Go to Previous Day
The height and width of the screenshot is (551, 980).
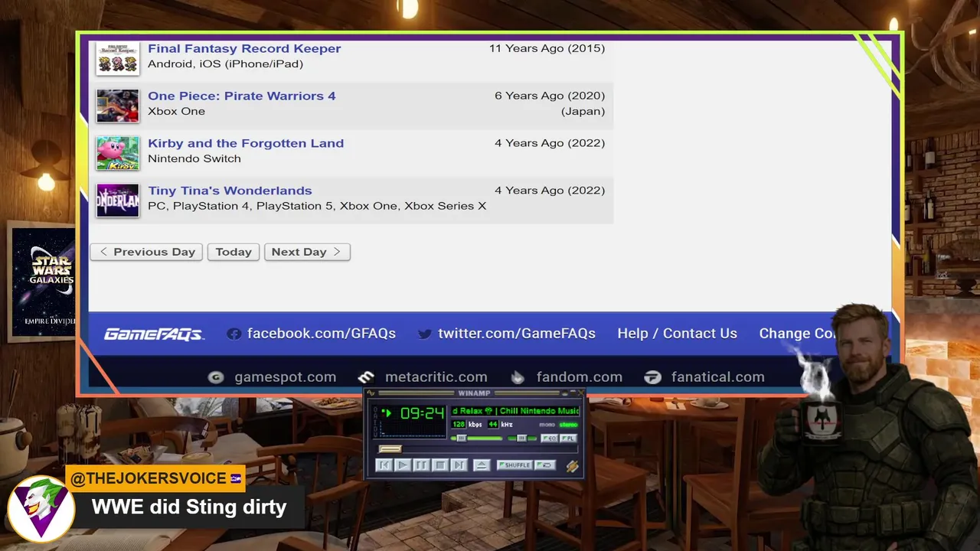point(146,252)
